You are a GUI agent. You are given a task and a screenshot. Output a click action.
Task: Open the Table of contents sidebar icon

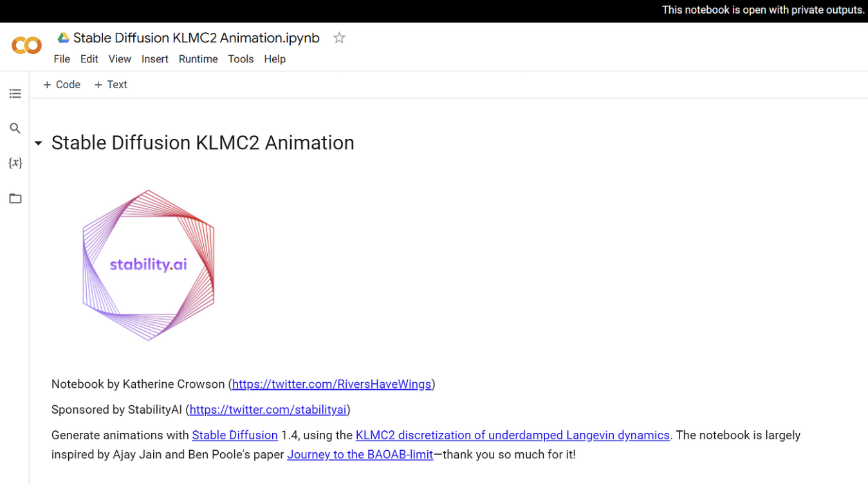click(x=15, y=94)
